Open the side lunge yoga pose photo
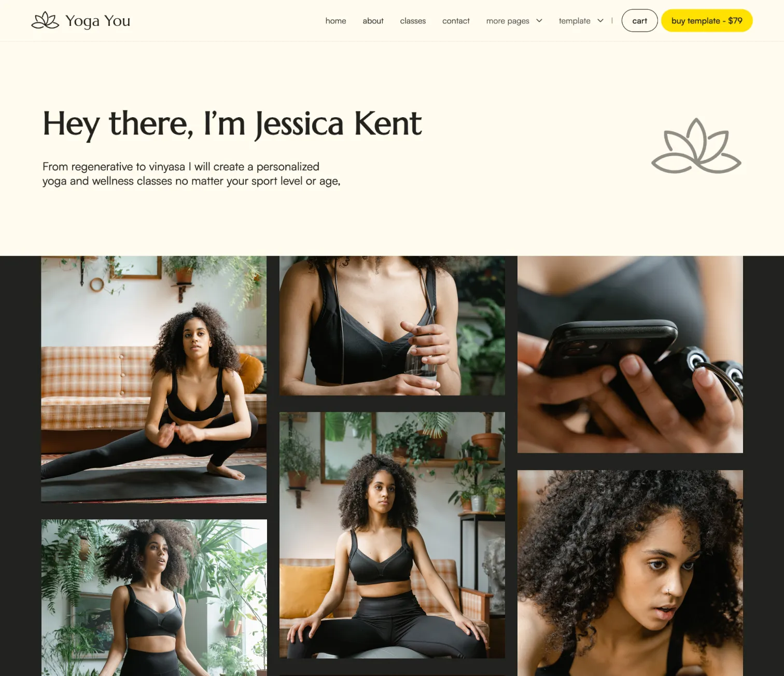Image resolution: width=784 pixels, height=676 pixels. click(x=154, y=379)
